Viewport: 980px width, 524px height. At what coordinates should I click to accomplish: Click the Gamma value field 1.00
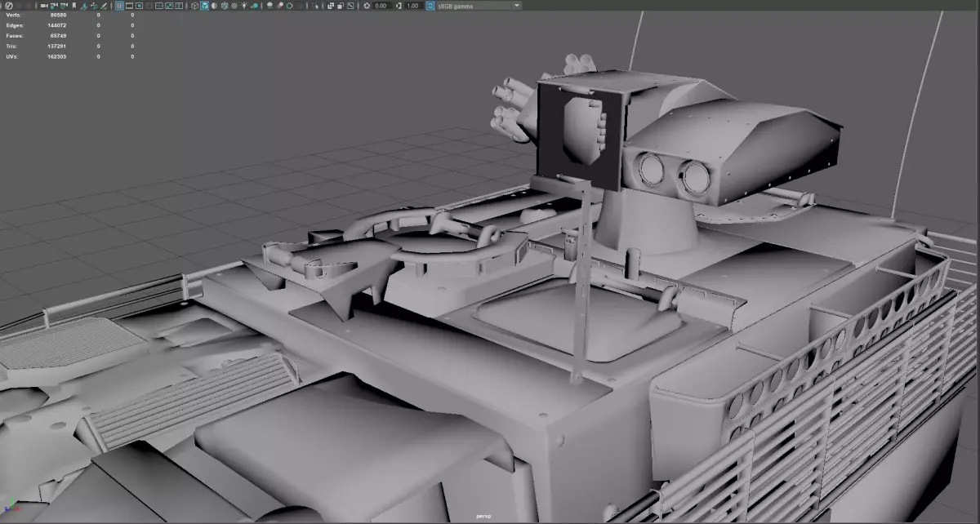412,5
